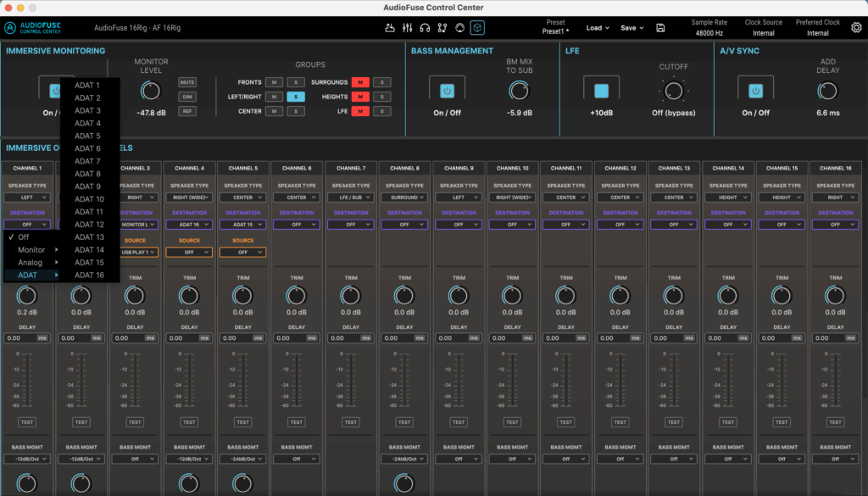The width and height of the screenshot is (868, 496).
Task: Select the immersive cube icon
Action: pyautogui.click(x=478, y=28)
